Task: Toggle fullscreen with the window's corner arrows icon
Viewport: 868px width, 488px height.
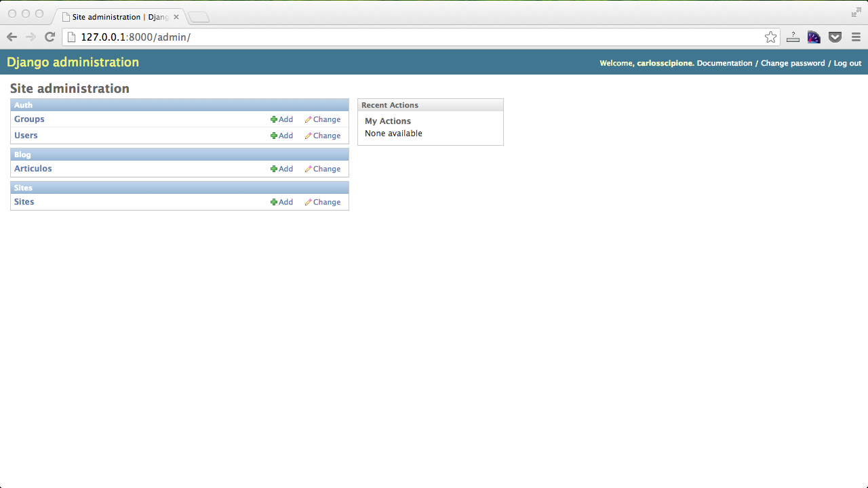Action: [x=856, y=12]
